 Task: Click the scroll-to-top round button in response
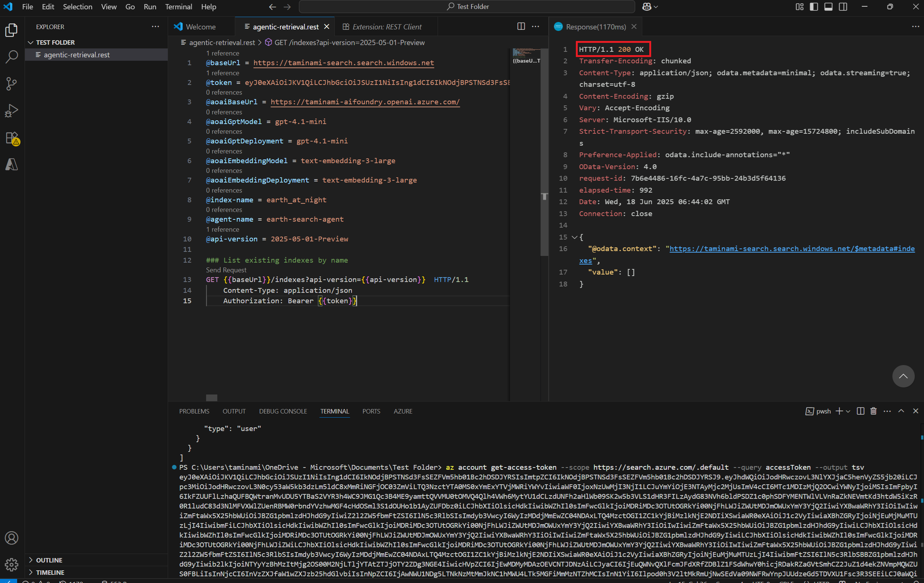point(903,376)
